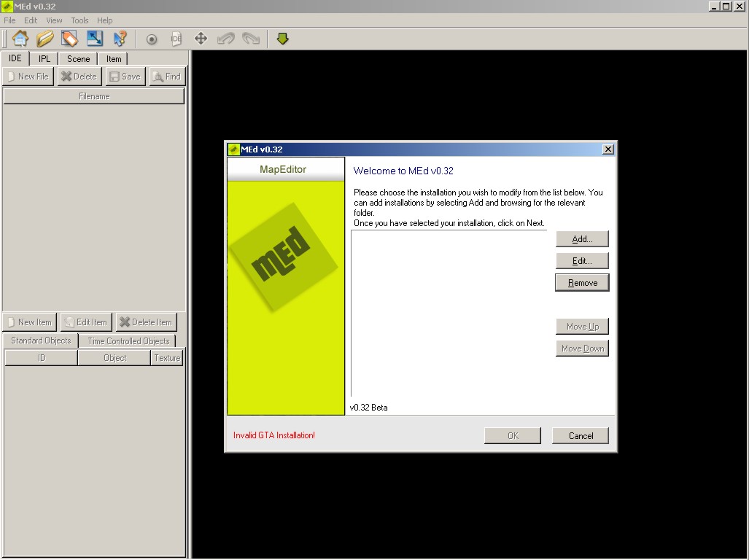This screenshot has width=749, height=560.
Task: Click the Move Up button
Action: click(x=582, y=327)
